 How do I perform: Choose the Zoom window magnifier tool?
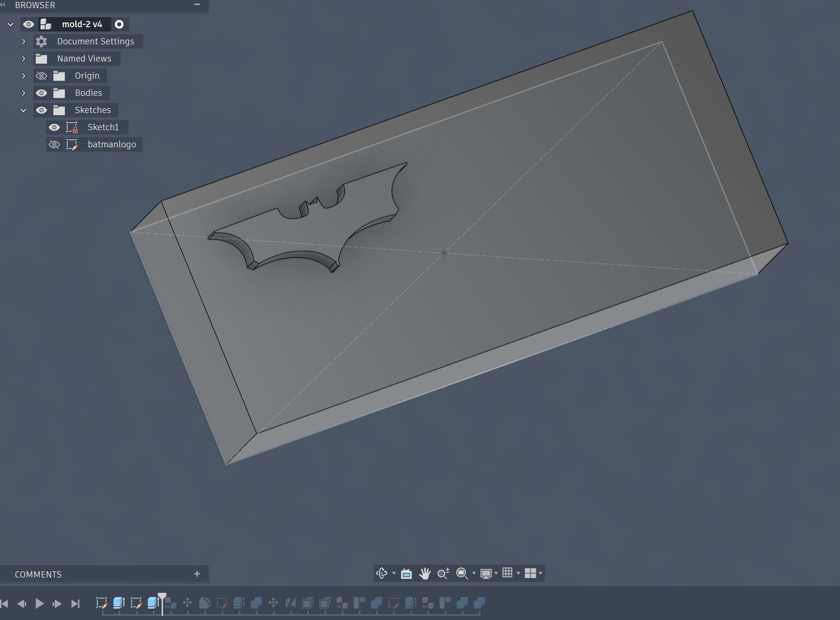click(443, 573)
